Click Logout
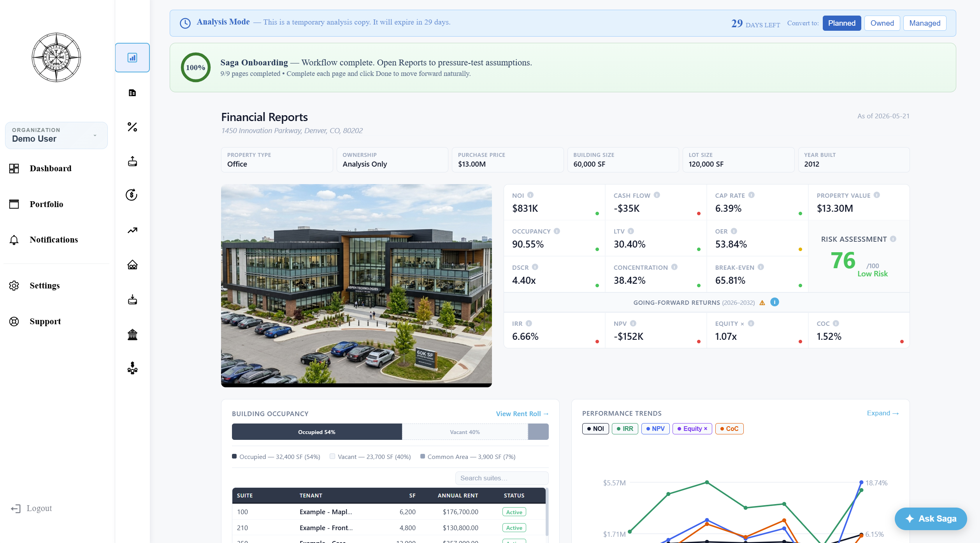 (32, 508)
